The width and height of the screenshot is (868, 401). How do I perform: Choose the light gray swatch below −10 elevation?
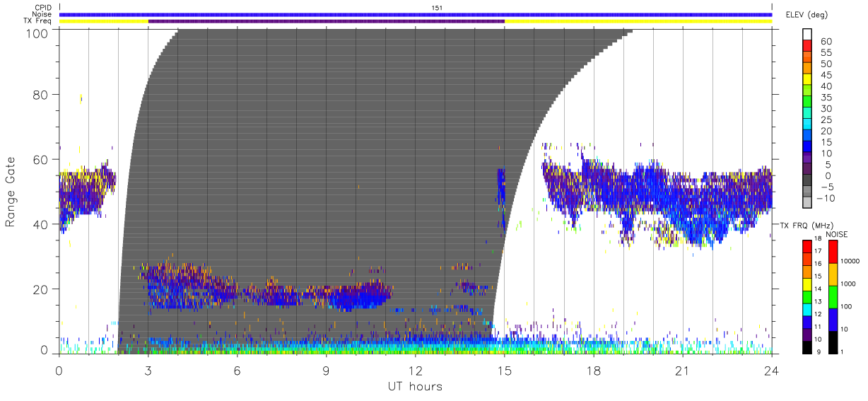(807, 204)
